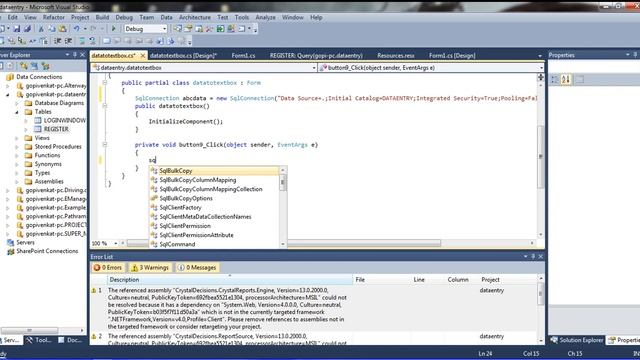Switch to the Form1.cs tab
The image size is (640, 360).
(x=243, y=56)
